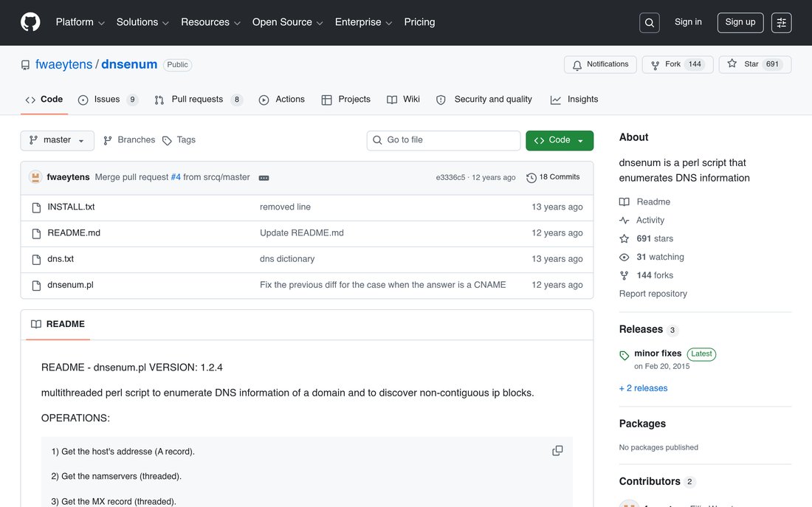
Task: Click Report repository
Action: pyautogui.click(x=653, y=294)
